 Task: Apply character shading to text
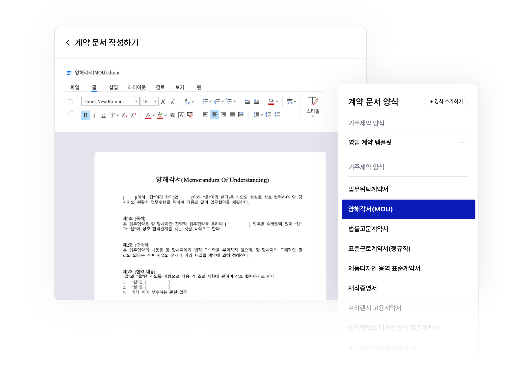click(173, 115)
